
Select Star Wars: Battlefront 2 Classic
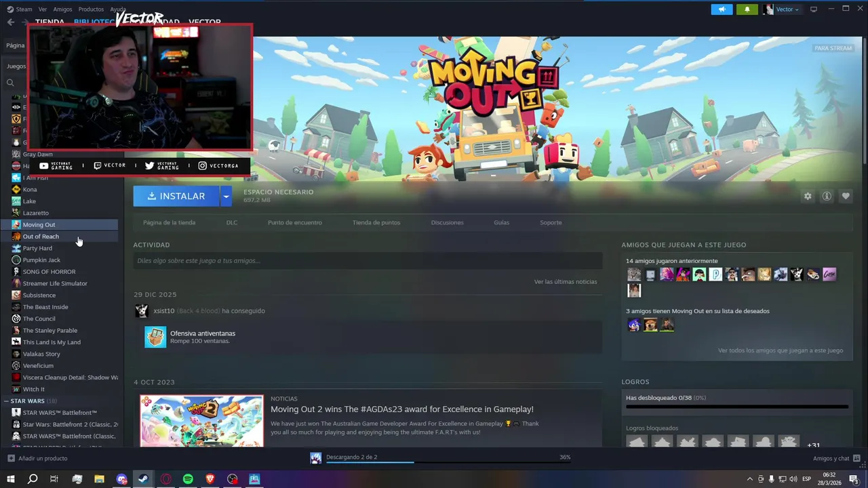(x=70, y=425)
